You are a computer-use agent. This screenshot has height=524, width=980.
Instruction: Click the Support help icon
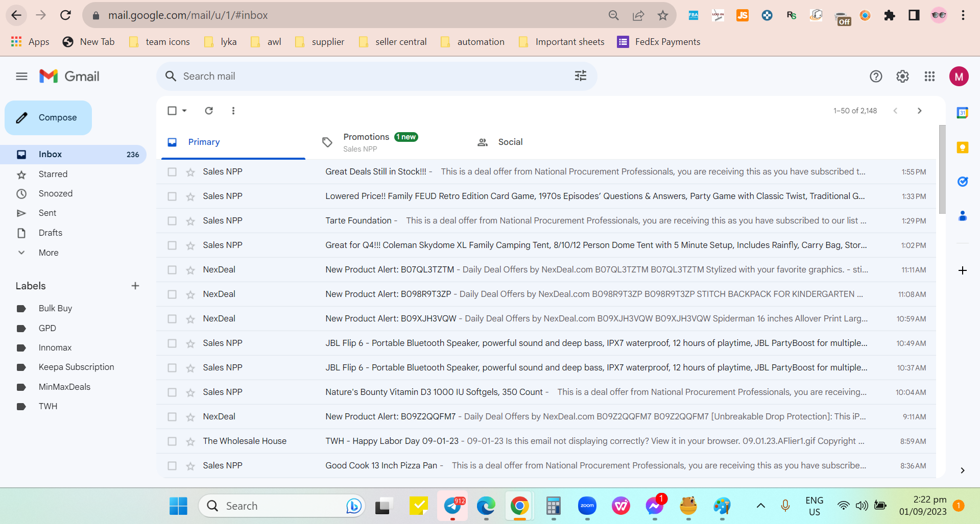pyautogui.click(x=876, y=77)
